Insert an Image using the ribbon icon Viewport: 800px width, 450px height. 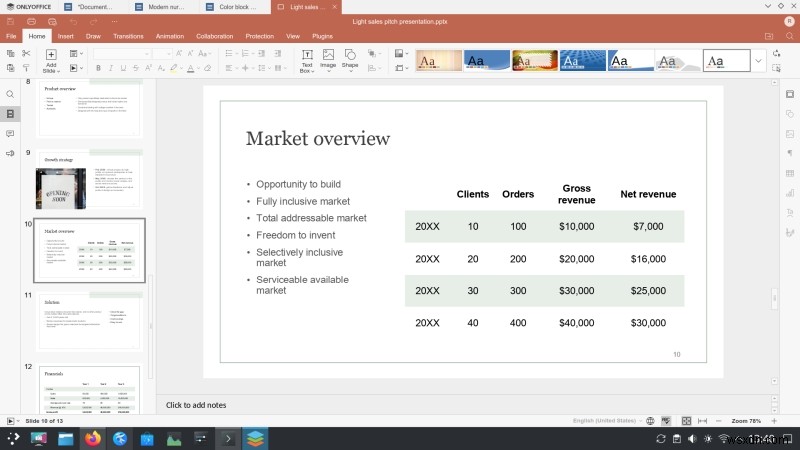328,60
